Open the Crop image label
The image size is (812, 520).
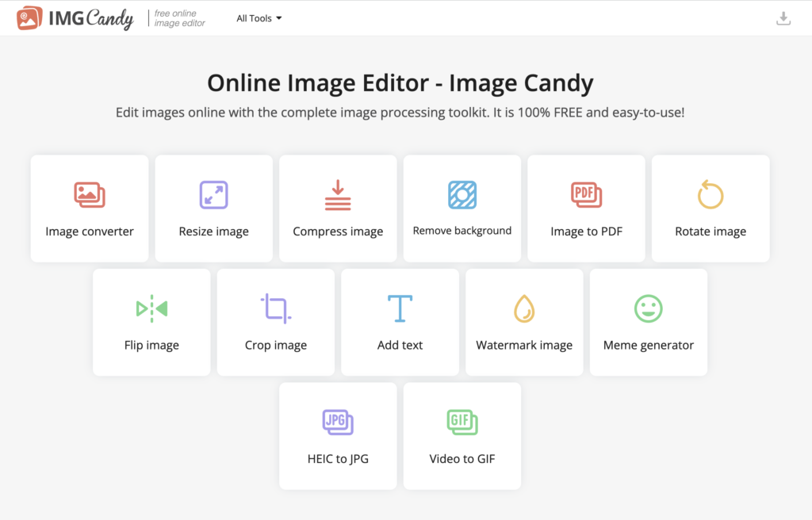(276, 346)
